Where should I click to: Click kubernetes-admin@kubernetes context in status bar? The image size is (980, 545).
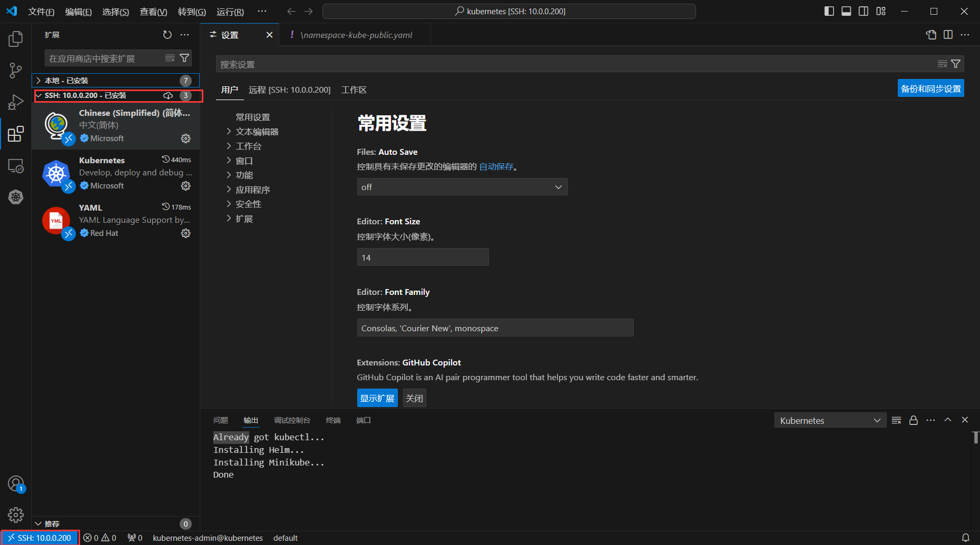point(208,538)
